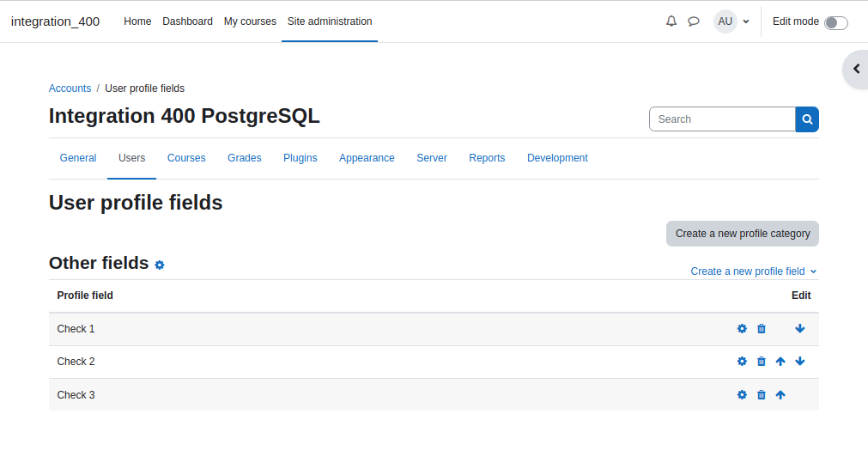
Task: Click the Profile field column header
Action: coord(85,296)
